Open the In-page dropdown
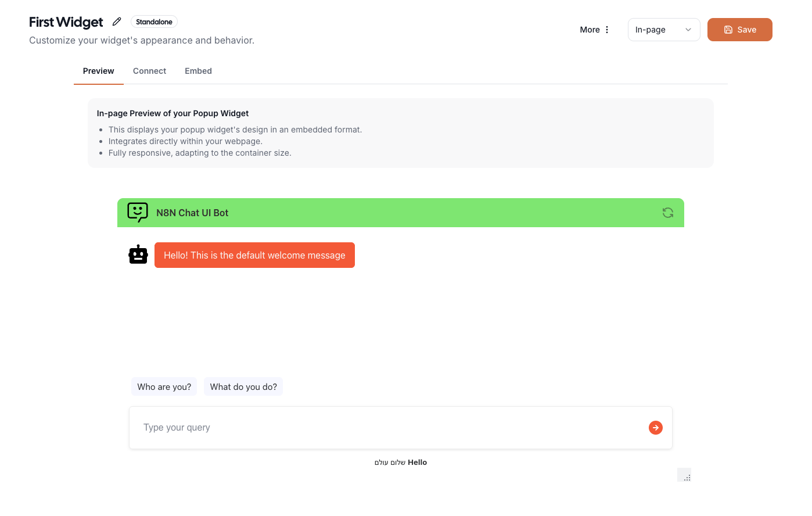This screenshot has width=812, height=516. (x=663, y=29)
